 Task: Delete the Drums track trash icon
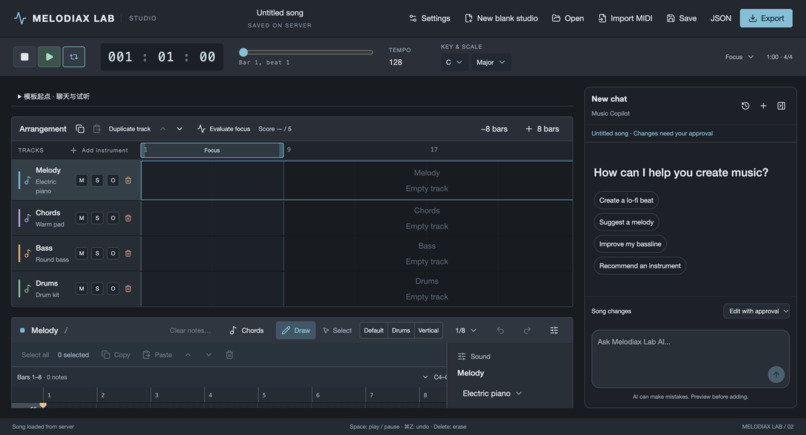(128, 288)
